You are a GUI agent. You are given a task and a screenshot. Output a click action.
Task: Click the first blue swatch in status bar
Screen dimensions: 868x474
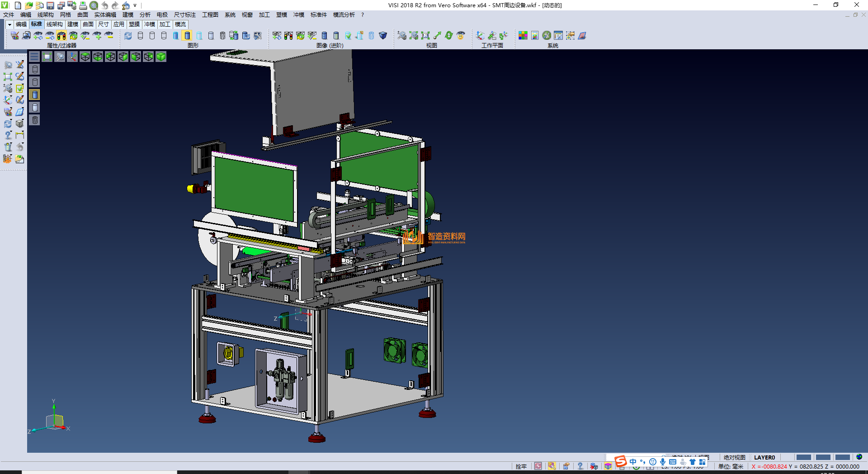click(803, 457)
